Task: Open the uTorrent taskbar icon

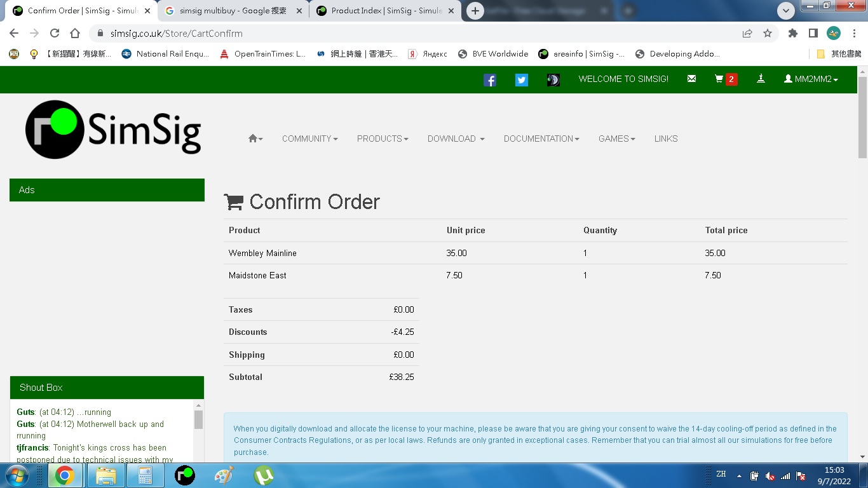Action: coord(264,475)
